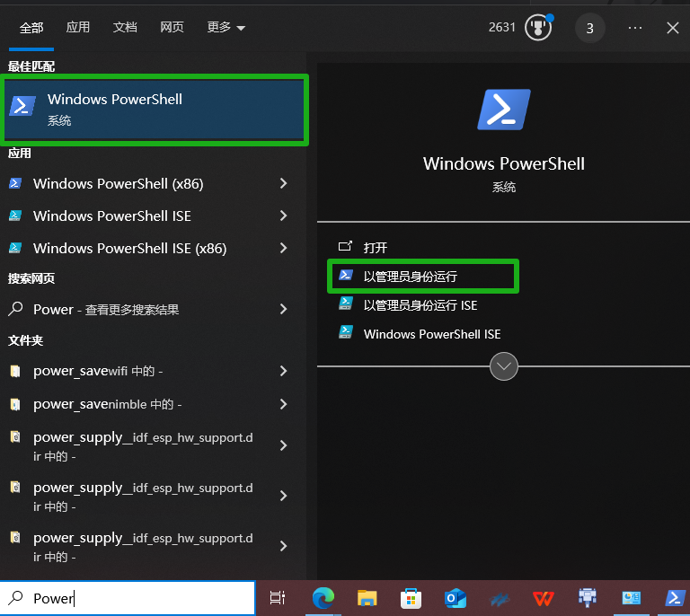Close the search panel with X

(672, 28)
